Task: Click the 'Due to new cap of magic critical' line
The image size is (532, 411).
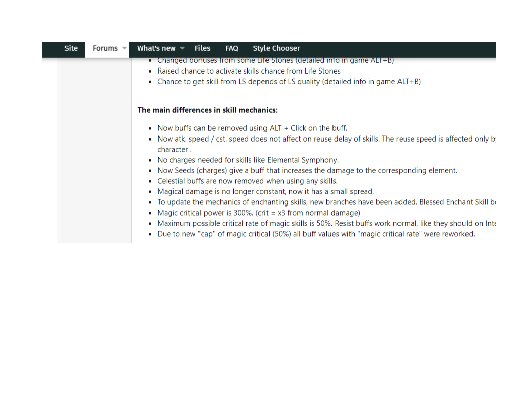Action: [316, 234]
